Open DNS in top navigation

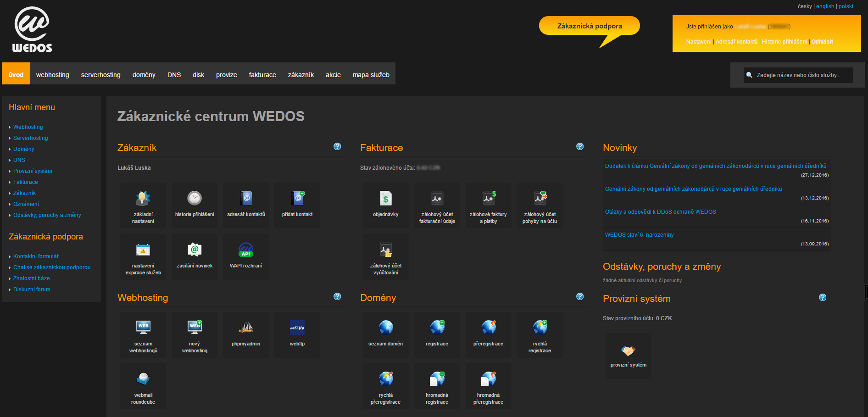(x=174, y=75)
